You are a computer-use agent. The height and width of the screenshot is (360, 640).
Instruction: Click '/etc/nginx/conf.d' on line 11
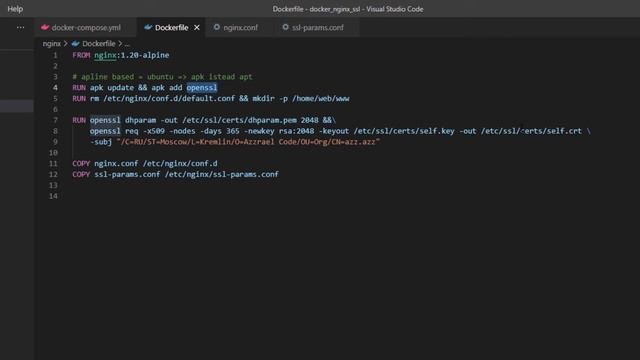[x=180, y=164]
